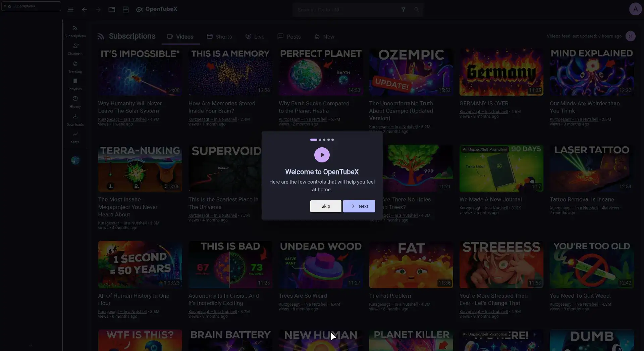Open History in the left sidebar
The width and height of the screenshot is (644, 351).
(75, 102)
